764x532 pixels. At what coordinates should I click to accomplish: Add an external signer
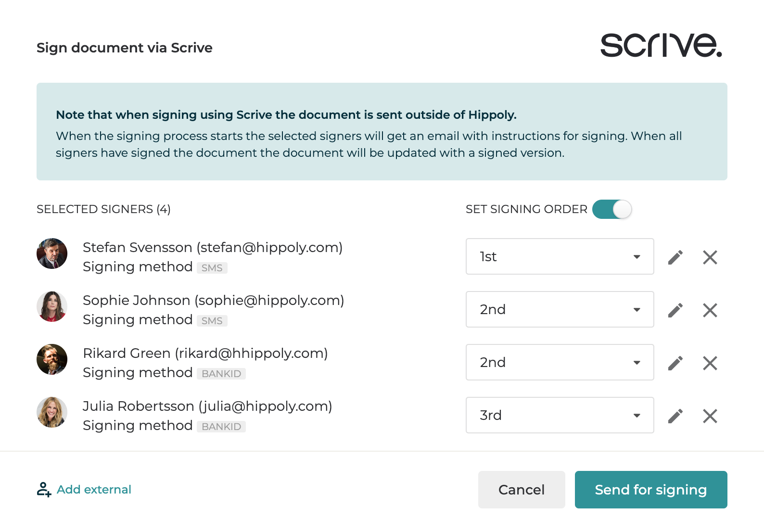[x=85, y=490]
